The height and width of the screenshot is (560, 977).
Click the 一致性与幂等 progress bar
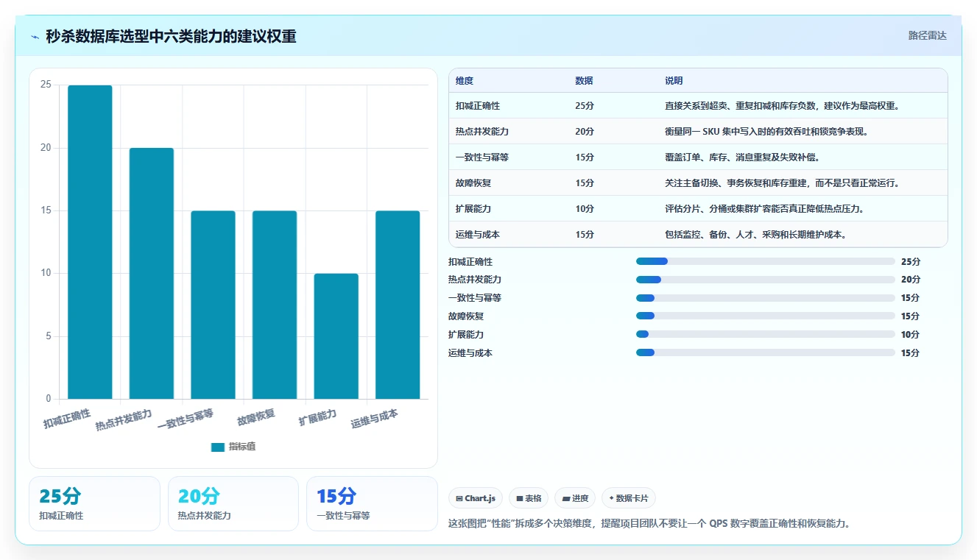[x=766, y=298]
